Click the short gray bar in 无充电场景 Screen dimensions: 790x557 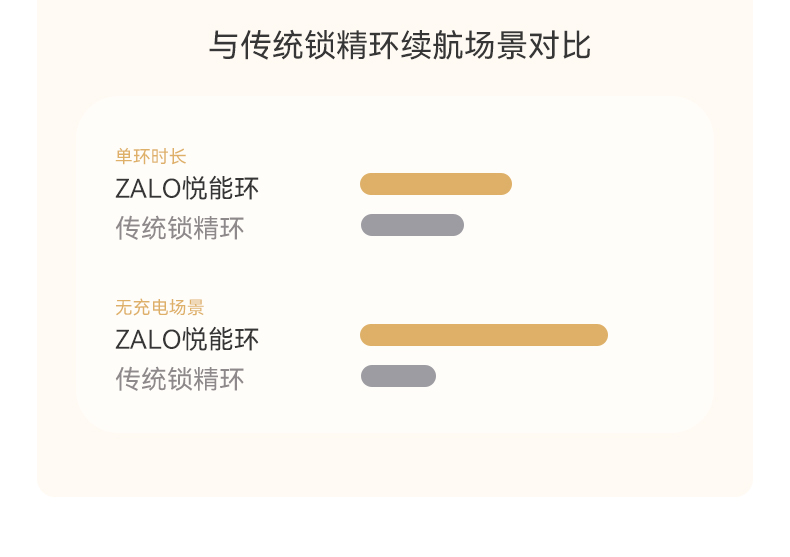[398, 376]
